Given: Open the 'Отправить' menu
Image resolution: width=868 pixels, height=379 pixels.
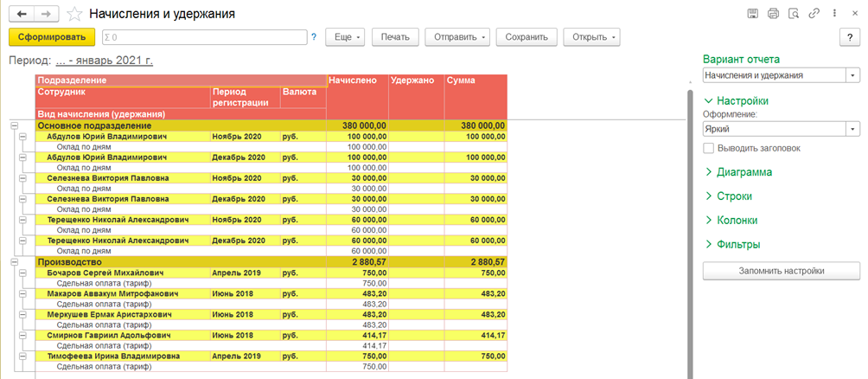Looking at the screenshot, I should (461, 37).
